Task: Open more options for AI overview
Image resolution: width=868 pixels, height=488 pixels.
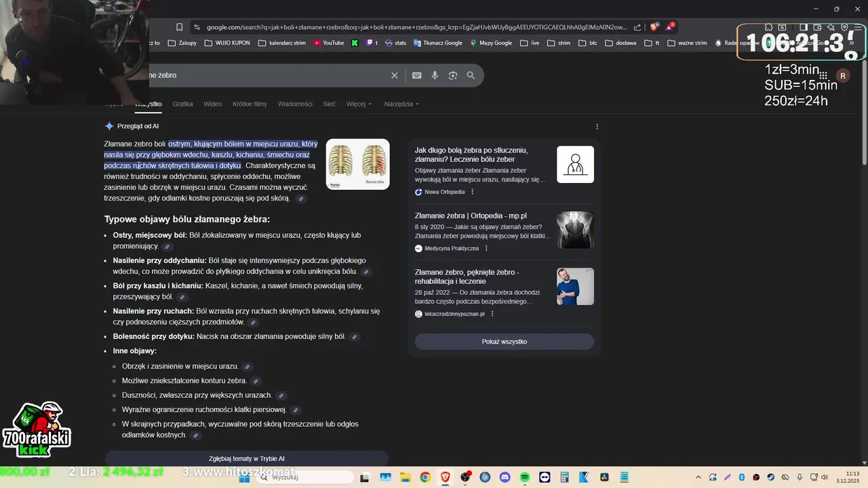Action: (x=597, y=126)
